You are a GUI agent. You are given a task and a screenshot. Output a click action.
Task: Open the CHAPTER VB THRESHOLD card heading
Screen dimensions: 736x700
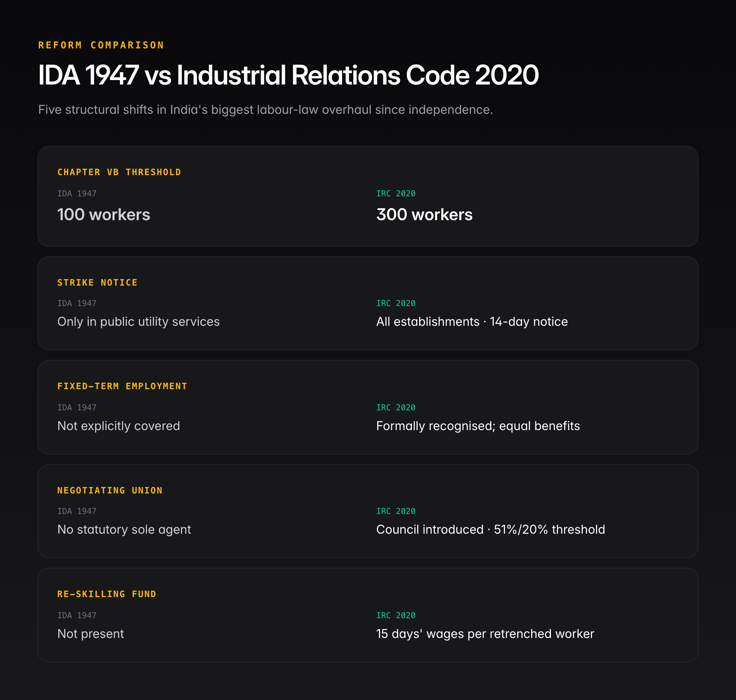pos(119,172)
